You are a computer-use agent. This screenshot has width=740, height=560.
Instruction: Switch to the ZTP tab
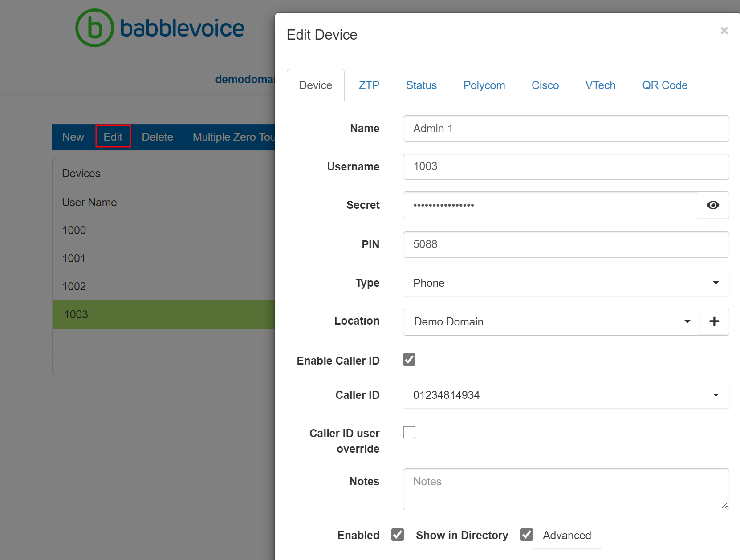click(x=369, y=85)
